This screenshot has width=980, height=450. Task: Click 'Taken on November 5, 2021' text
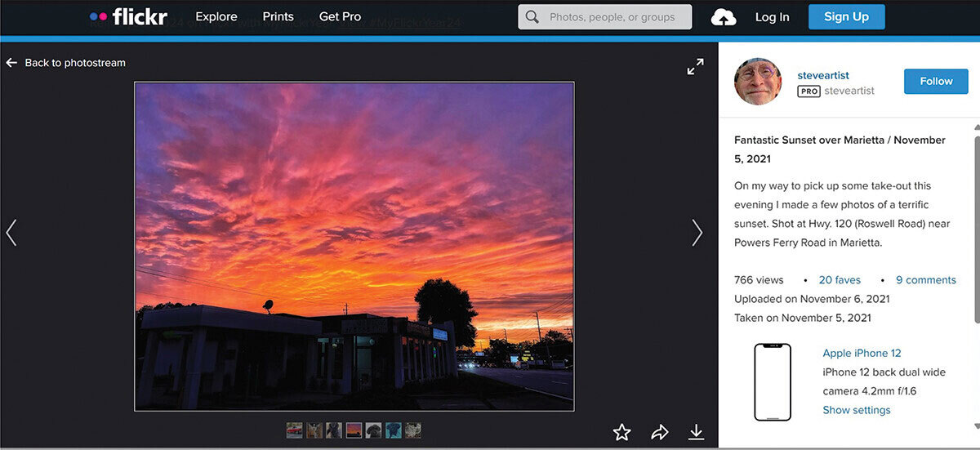pos(803,318)
